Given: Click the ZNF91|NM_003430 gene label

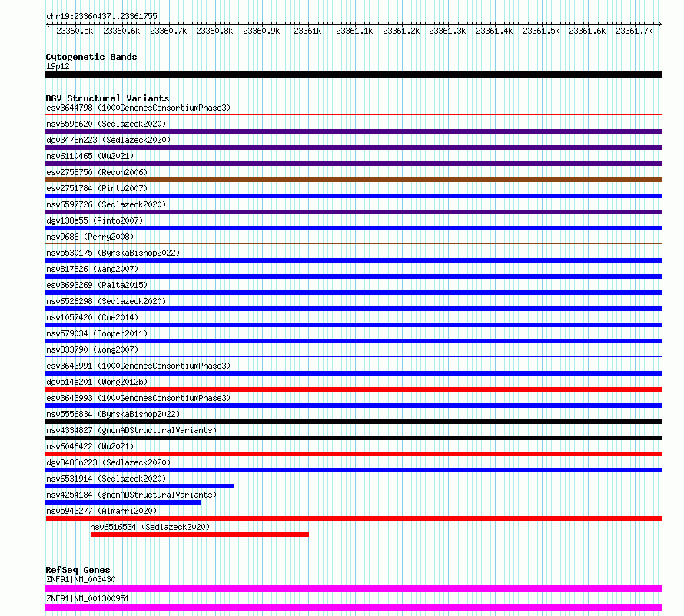Looking at the screenshot, I should pos(81,579).
